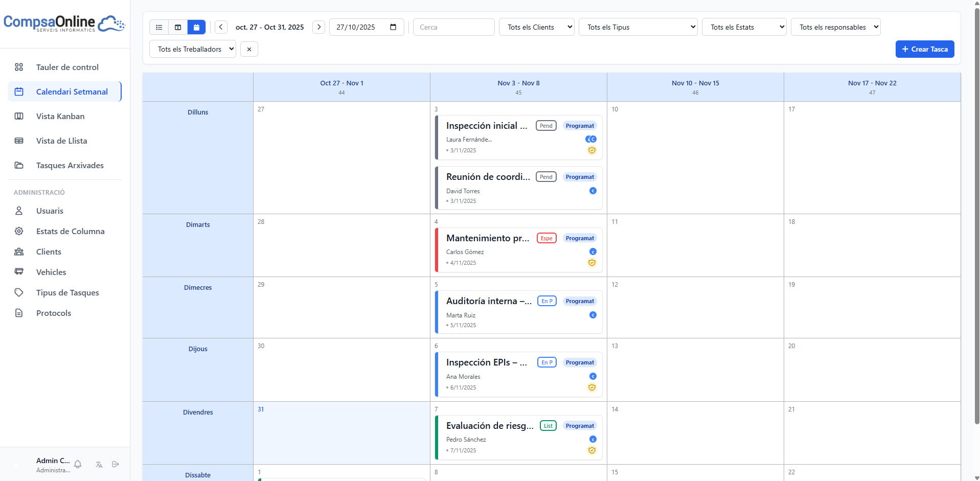Open the Inspección inicial task card

click(x=518, y=138)
